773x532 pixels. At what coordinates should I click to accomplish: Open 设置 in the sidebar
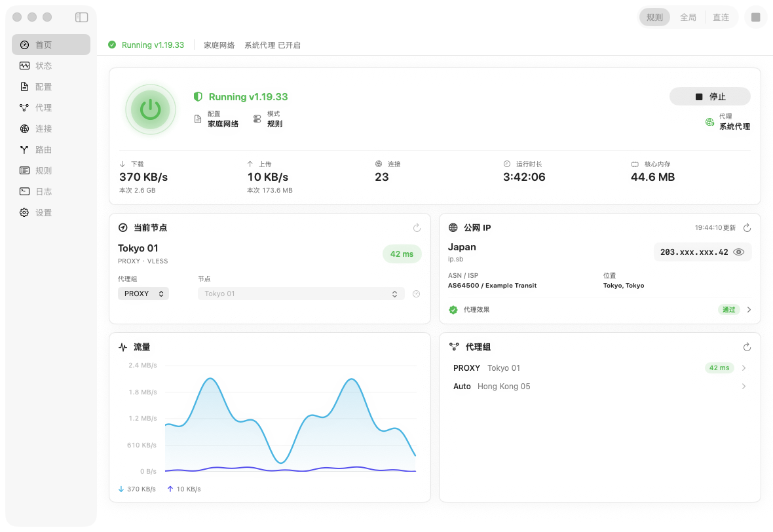point(51,212)
